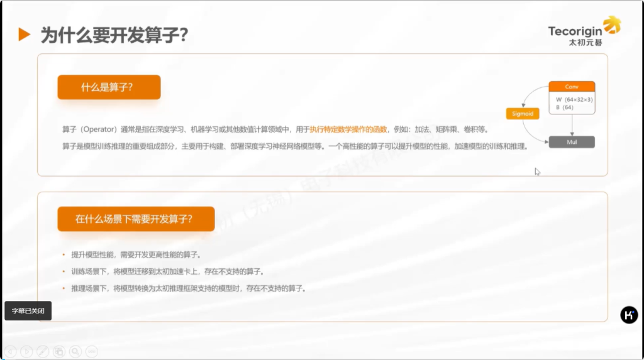Click the gray Mul node box
Viewport: 644px width, 360px height.
click(x=571, y=143)
